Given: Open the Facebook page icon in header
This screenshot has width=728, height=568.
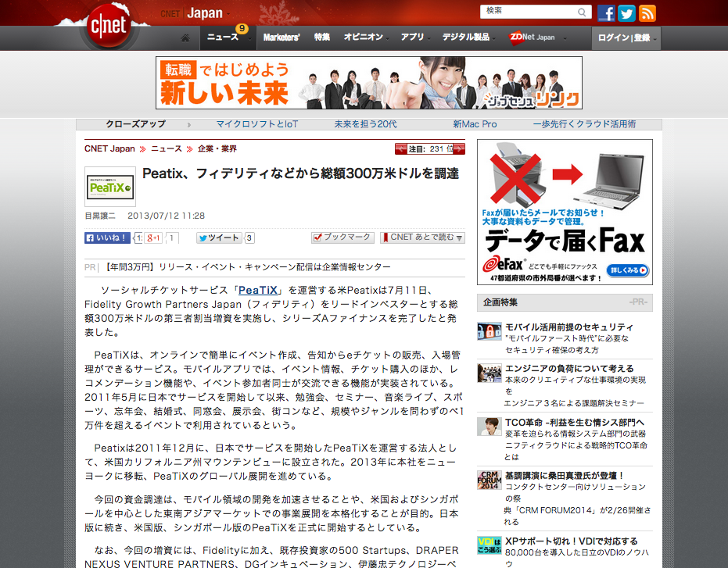Looking at the screenshot, I should point(606,13).
